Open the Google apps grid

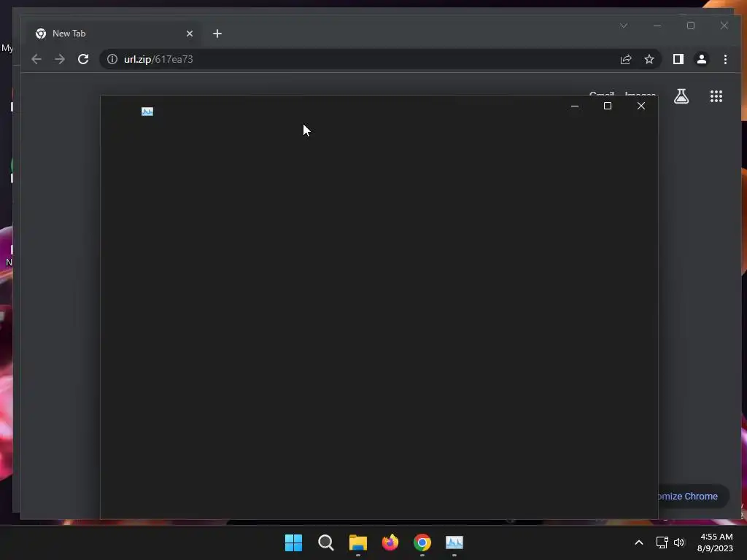pyautogui.click(x=716, y=96)
